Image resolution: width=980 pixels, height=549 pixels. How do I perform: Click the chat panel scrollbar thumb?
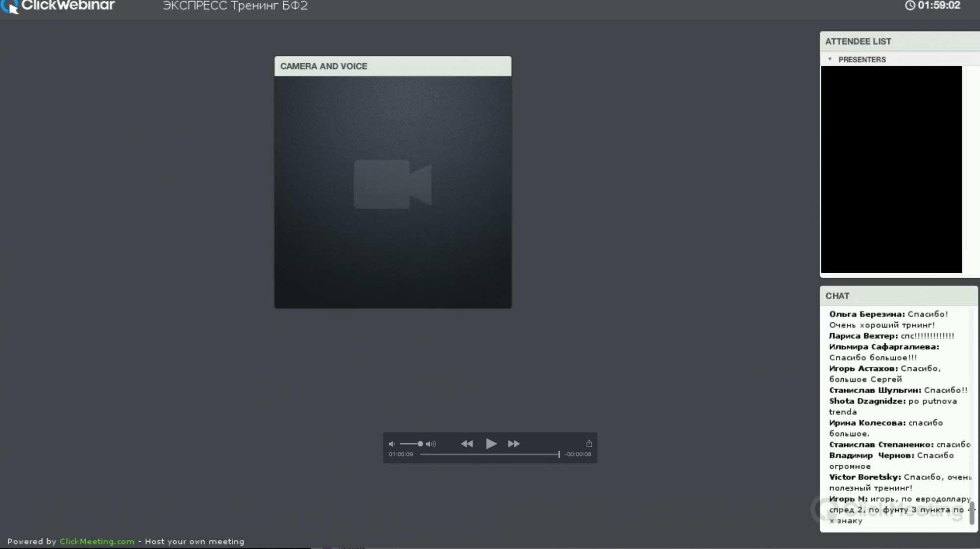(x=972, y=513)
